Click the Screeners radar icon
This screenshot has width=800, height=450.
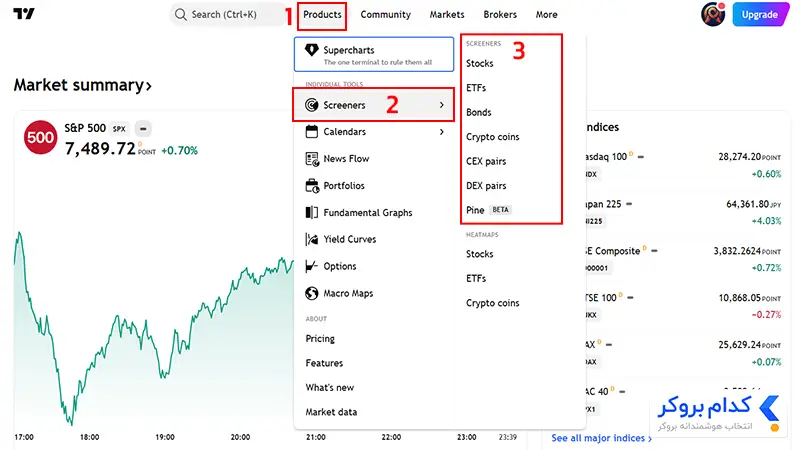click(x=311, y=105)
